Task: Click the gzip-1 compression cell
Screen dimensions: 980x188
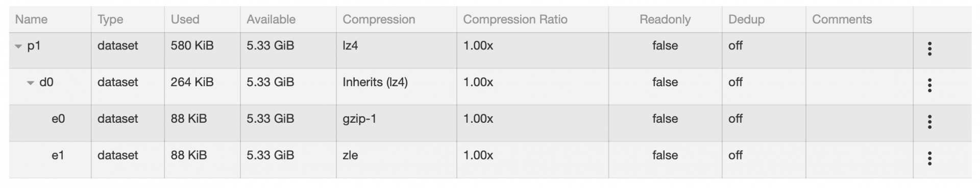Action: 359,119
